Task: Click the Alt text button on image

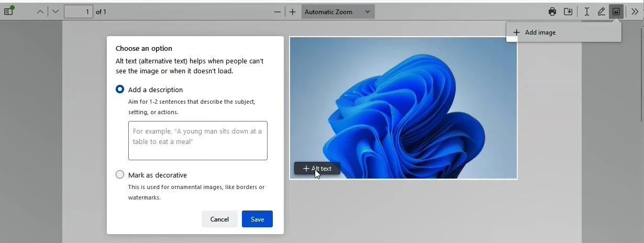Action: [317, 169]
